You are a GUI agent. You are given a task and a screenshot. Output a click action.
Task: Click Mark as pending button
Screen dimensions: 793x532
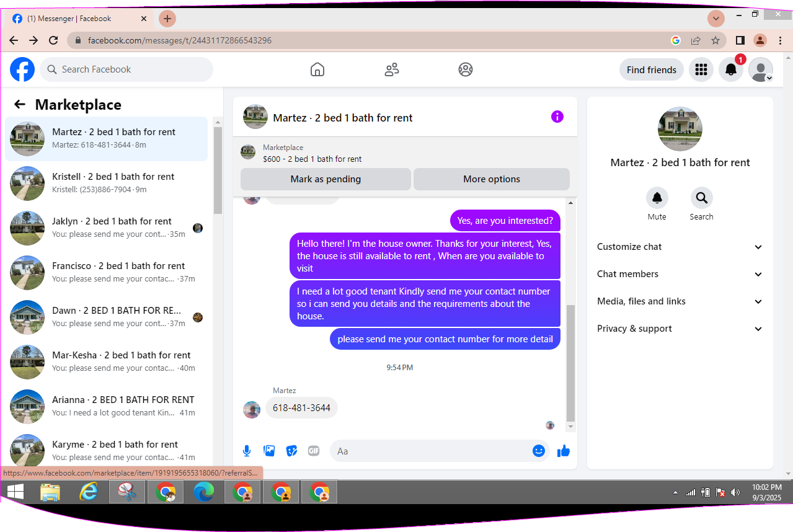point(326,179)
